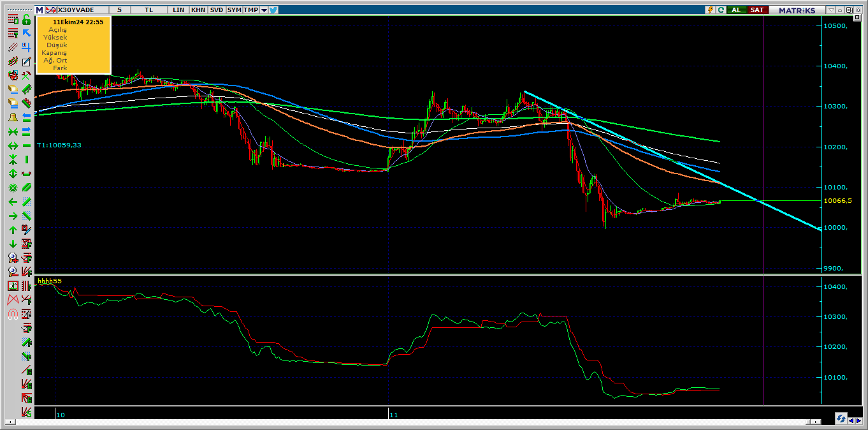
Task: Click the green AL buy button
Action: pos(736,10)
